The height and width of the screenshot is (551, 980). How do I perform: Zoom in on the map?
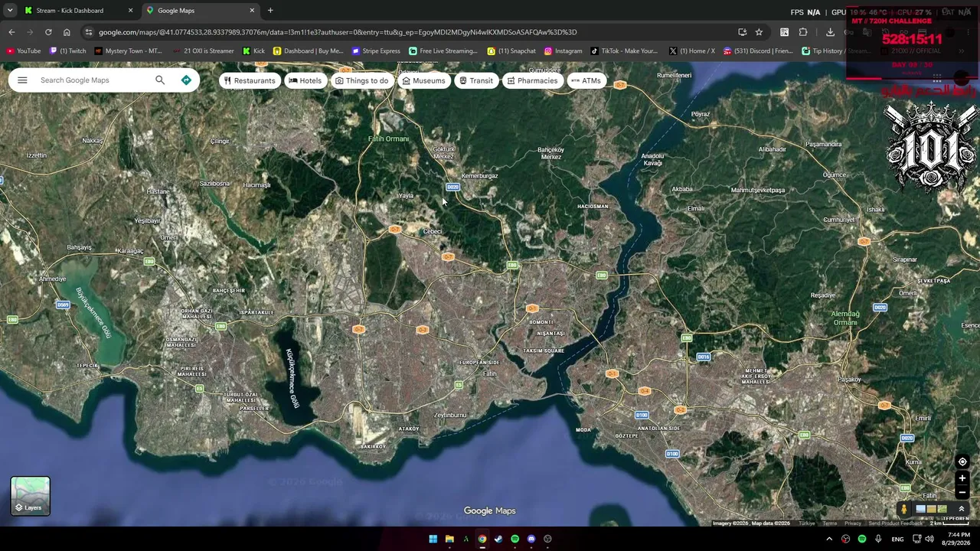click(x=962, y=478)
